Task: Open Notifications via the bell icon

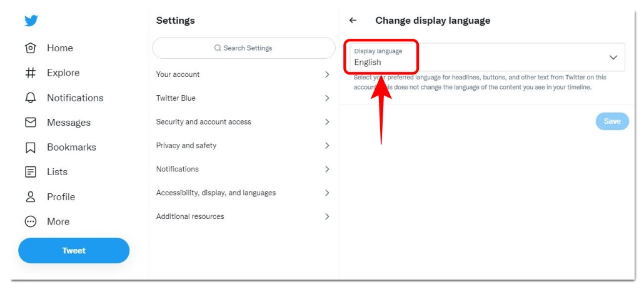Action: [30, 98]
